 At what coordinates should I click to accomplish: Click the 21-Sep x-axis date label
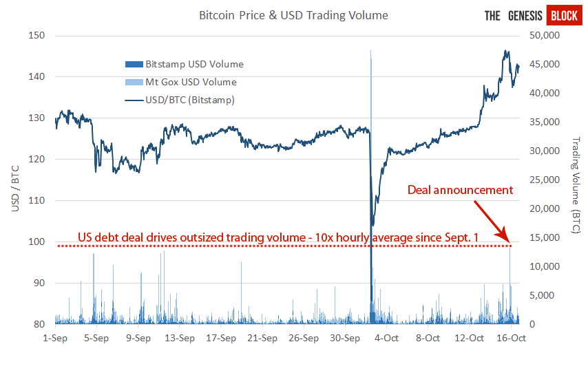tap(262, 338)
